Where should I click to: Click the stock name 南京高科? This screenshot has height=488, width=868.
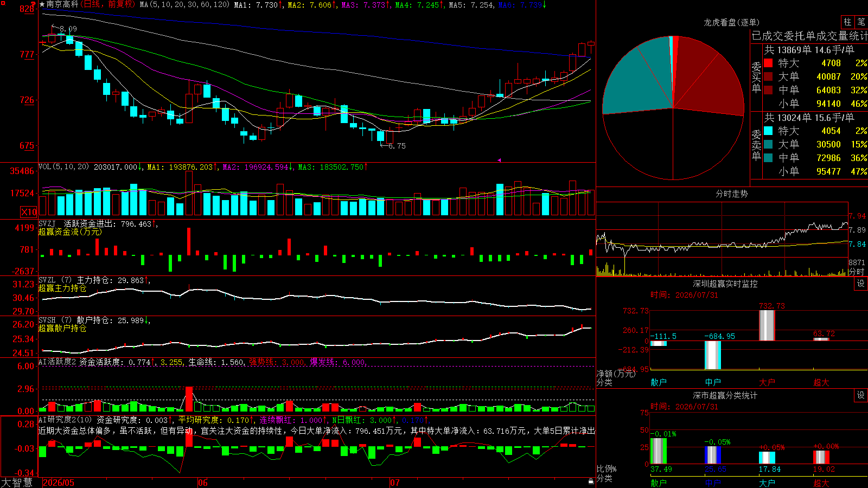point(62,4)
